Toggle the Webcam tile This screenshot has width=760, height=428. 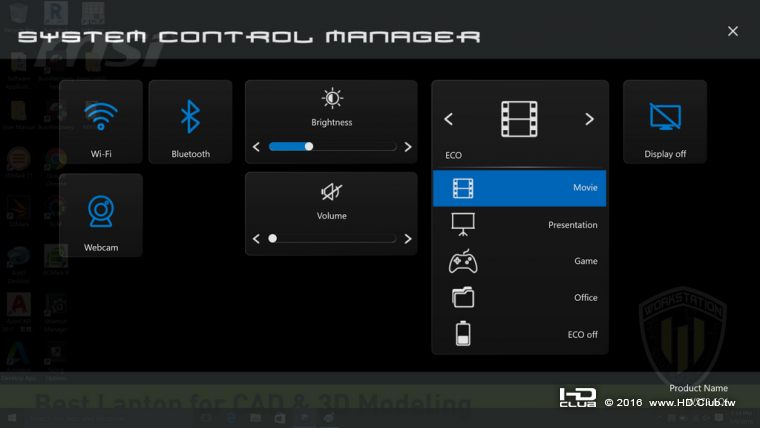pyautogui.click(x=101, y=215)
